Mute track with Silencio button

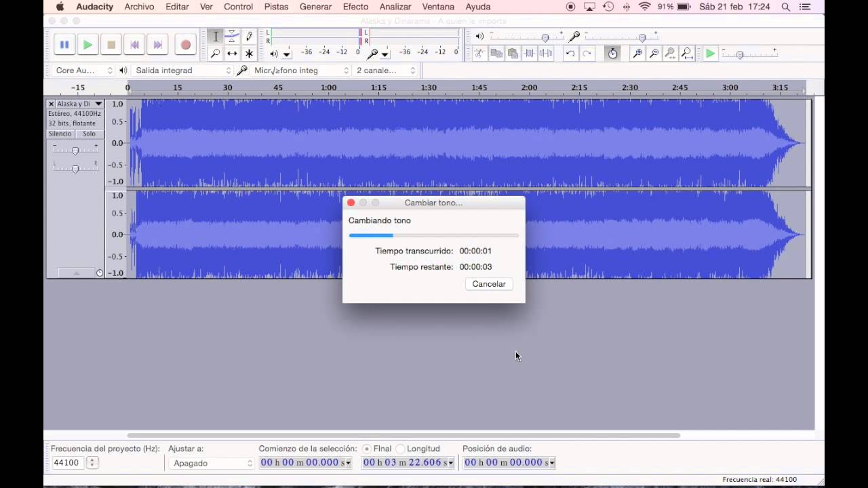(60, 134)
